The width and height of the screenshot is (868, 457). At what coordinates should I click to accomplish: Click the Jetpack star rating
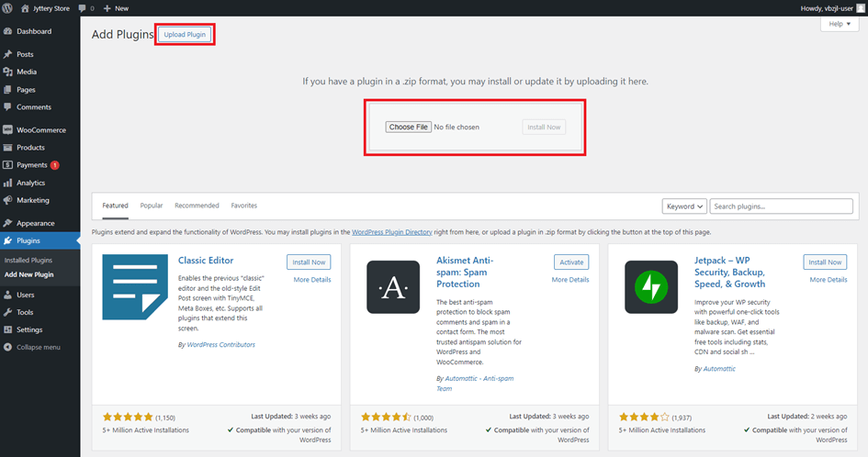644,418
